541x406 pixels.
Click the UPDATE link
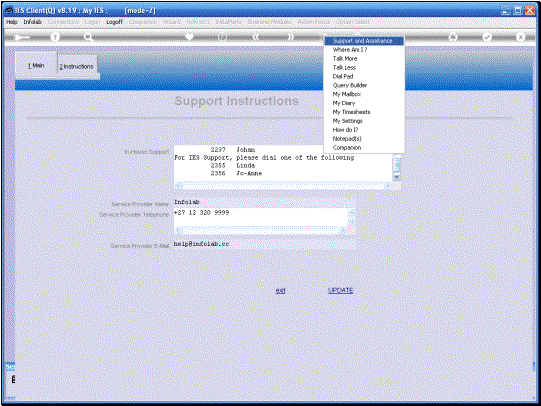340,290
